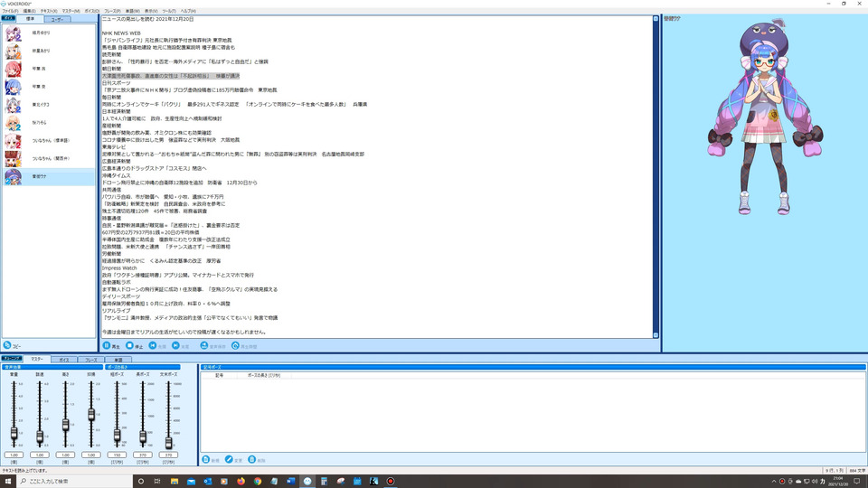868x488 pixels.
Task: Click the highlighted 大津園児死傷事故 headline line
Action: tap(171, 76)
